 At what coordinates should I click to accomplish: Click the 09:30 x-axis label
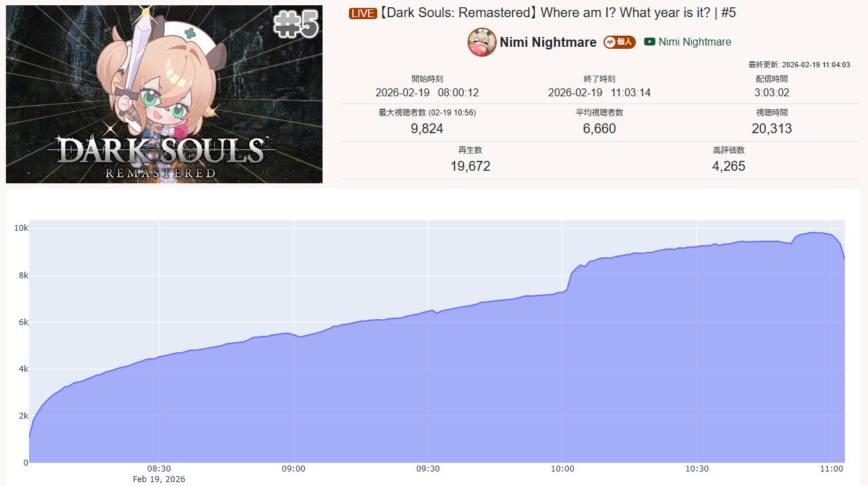tap(427, 469)
